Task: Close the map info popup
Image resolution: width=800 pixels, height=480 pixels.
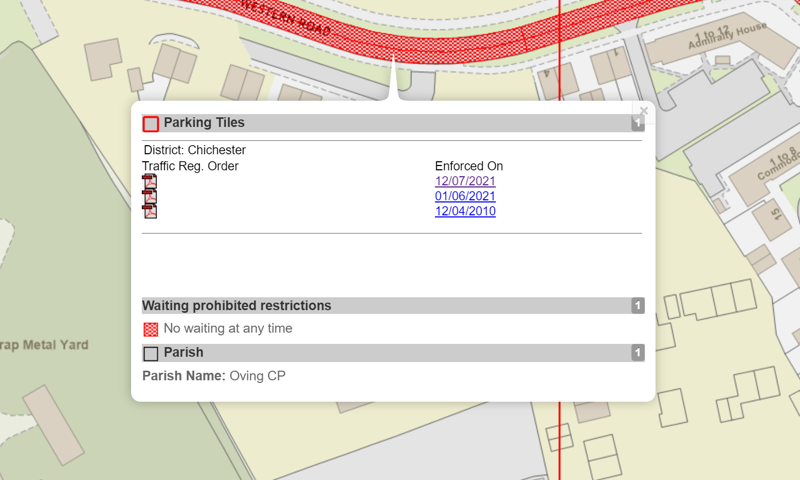Action: pos(644,111)
